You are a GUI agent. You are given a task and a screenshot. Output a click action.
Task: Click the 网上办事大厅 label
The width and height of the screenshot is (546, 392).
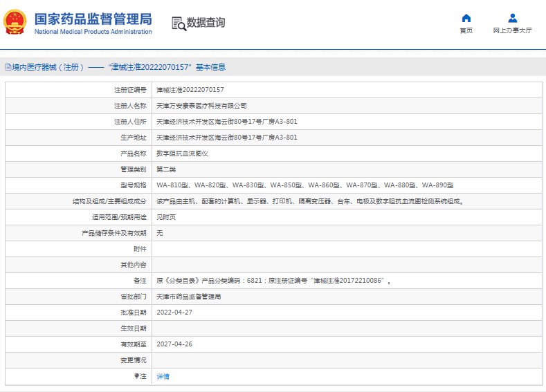tap(512, 30)
